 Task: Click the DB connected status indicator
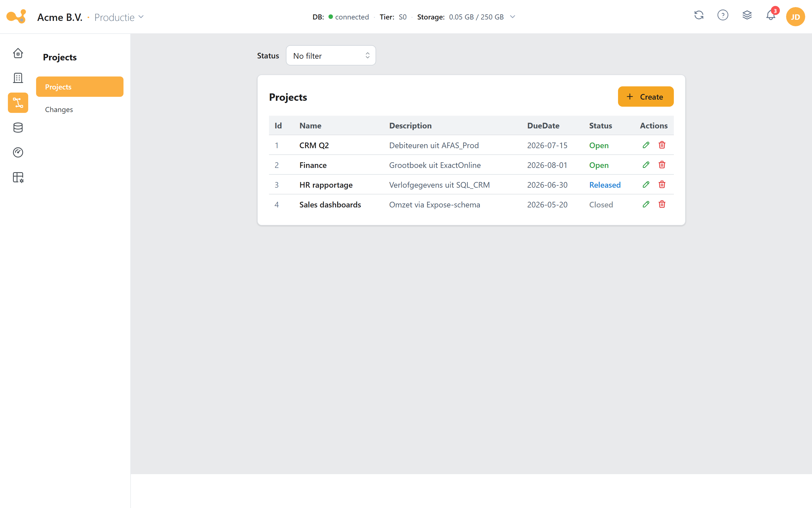(341, 17)
